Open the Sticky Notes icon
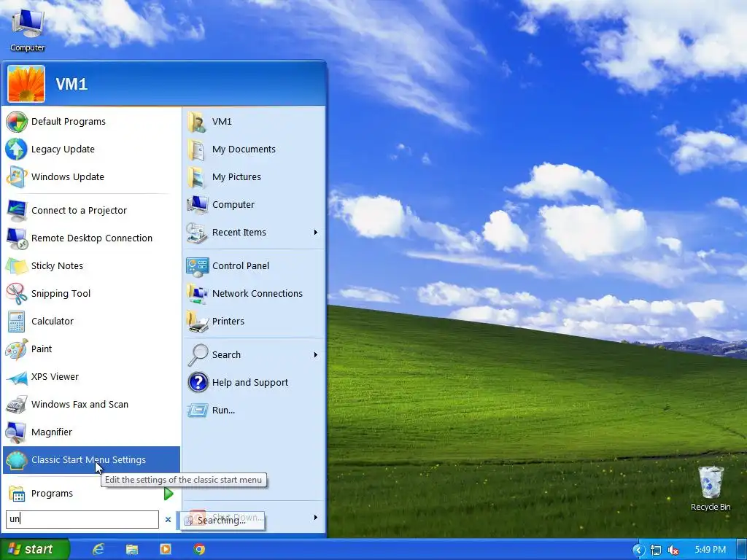The height and width of the screenshot is (560, 747). 17,265
